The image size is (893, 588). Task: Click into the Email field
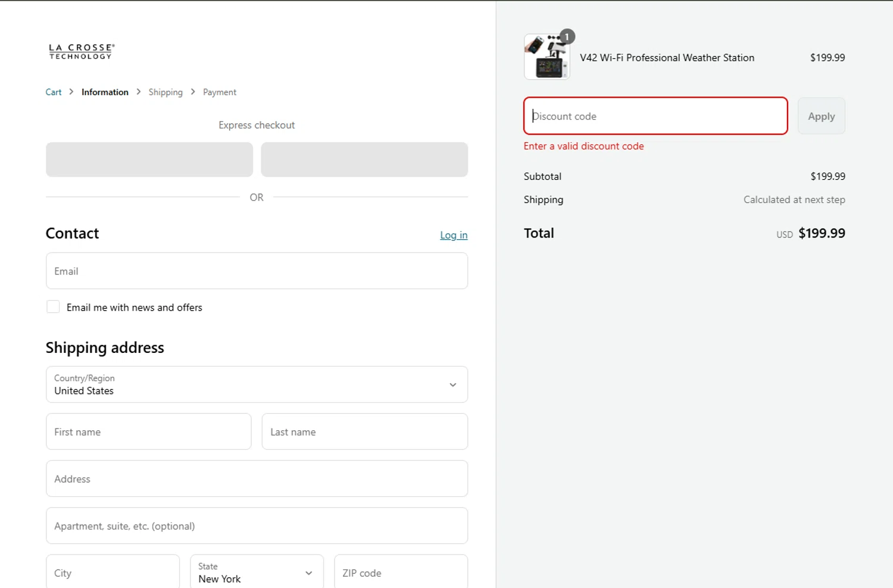click(257, 271)
